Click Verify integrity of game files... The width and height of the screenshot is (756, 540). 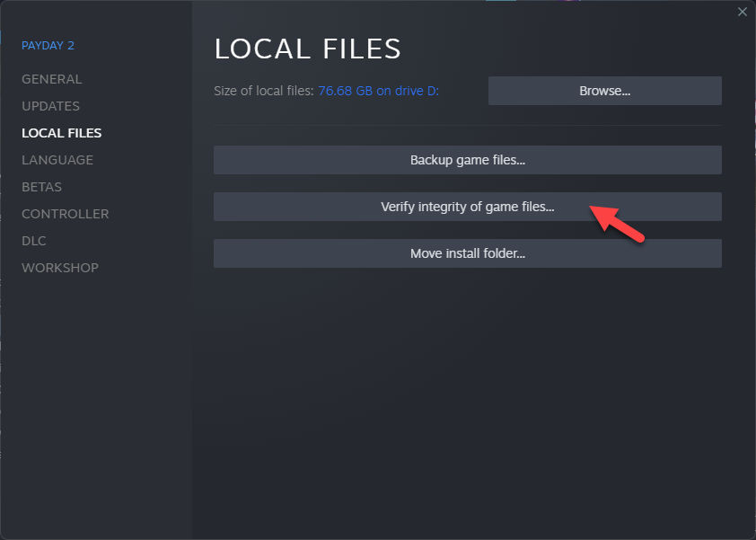pyautogui.click(x=467, y=207)
